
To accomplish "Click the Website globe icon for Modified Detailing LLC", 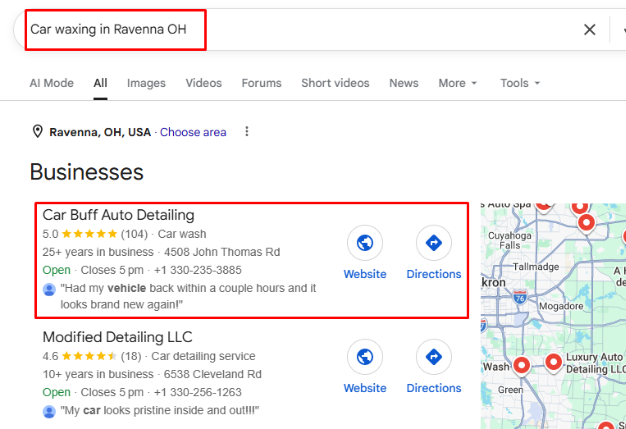I will (365, 357).
